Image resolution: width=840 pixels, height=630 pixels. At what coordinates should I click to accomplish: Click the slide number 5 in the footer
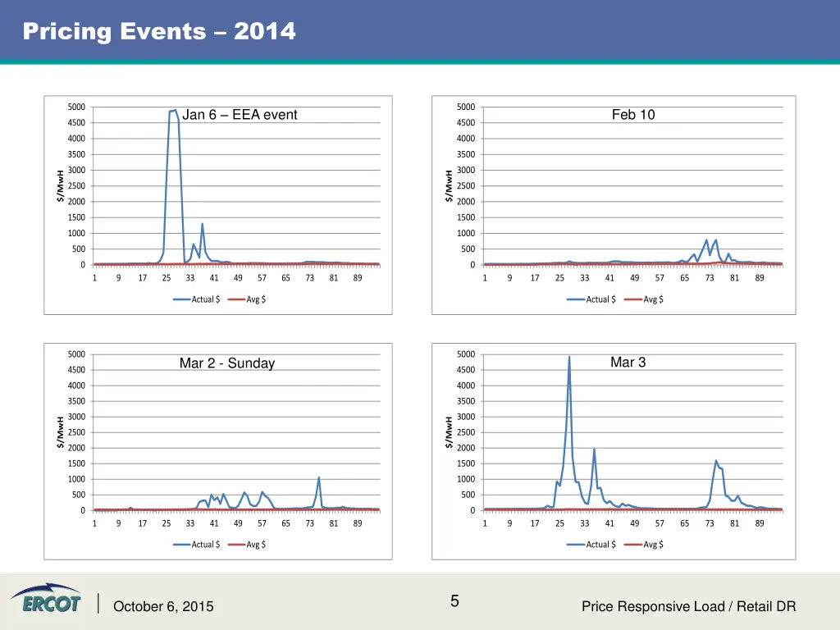tap(454, 602)
